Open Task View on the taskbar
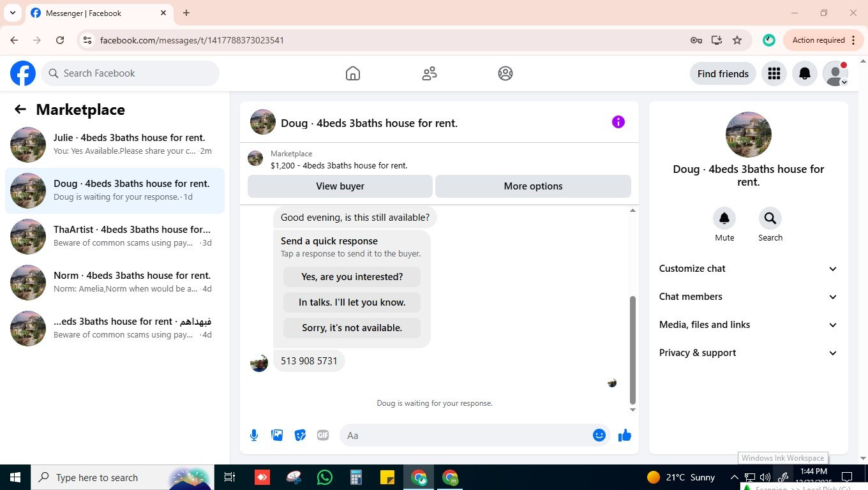The width and height of the screenshot is (868, 490). [x=230, y=477]
